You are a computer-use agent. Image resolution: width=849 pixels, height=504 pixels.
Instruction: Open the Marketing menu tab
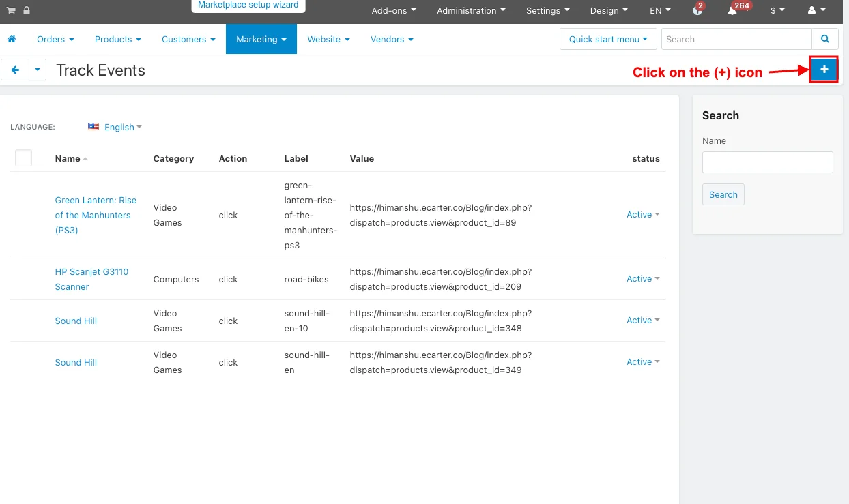pyautogui.click(x=261, y=39)
